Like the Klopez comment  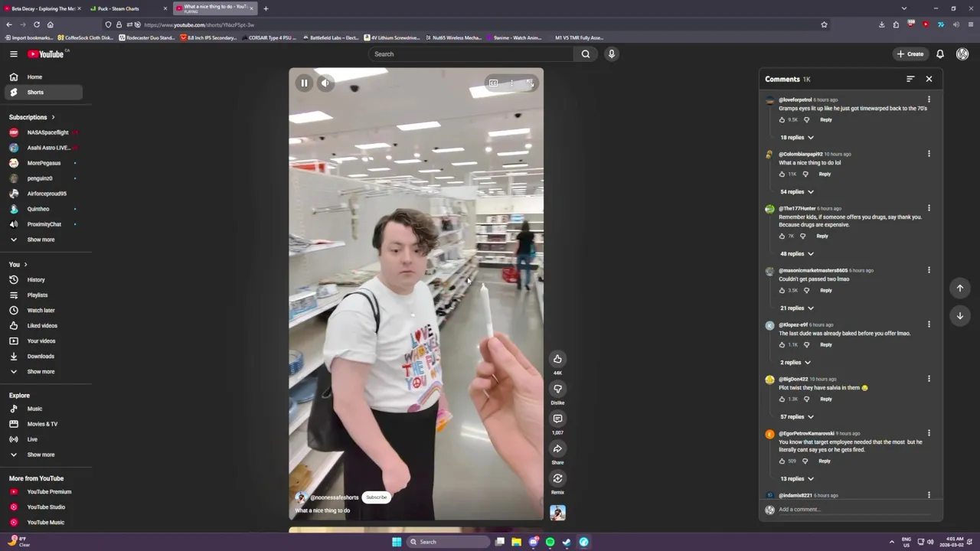tap(782, 344)
